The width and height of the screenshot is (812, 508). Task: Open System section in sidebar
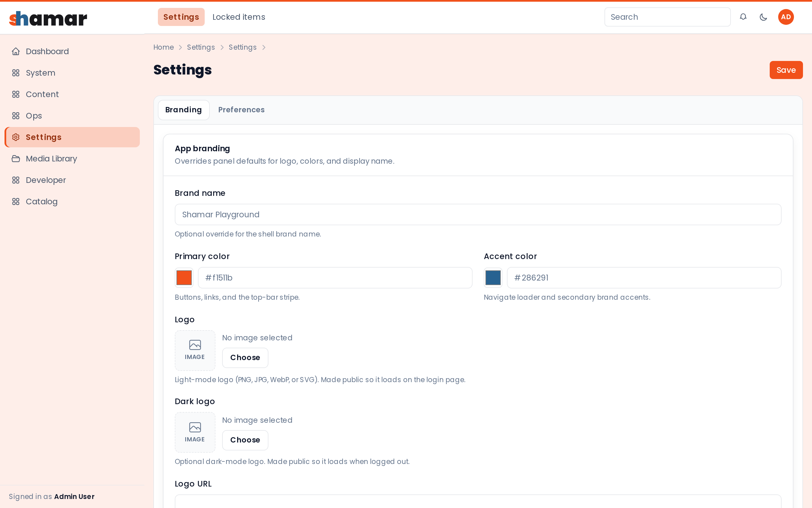pos(72,73)
